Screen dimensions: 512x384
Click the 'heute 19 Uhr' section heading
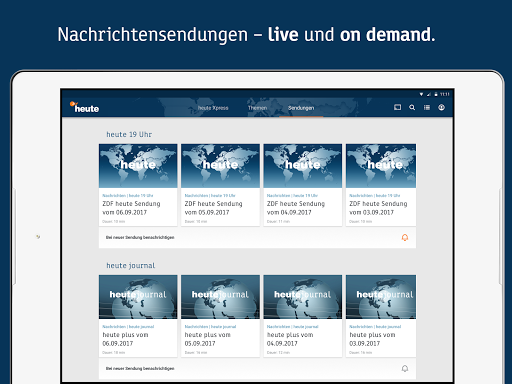point(129,134)
